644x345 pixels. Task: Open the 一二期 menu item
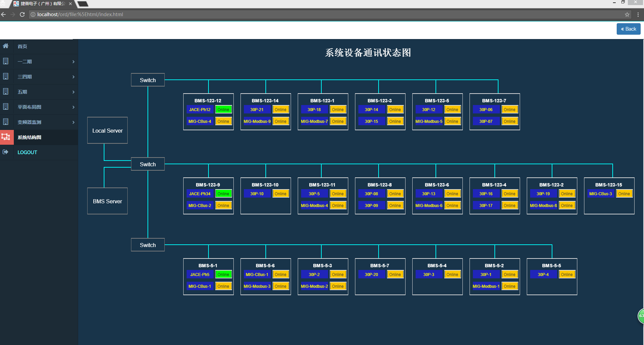tap(39, 62)
